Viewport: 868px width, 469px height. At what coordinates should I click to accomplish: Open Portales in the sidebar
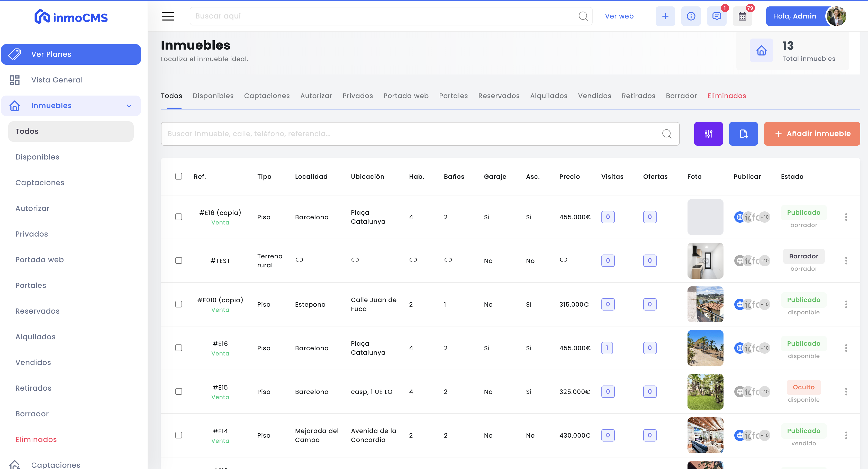(x=31, y=286)
